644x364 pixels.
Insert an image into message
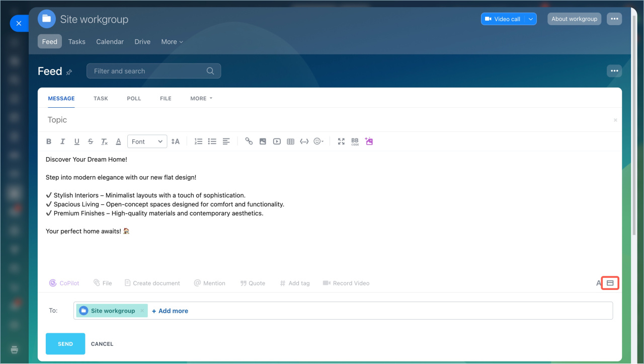(263, 141)
